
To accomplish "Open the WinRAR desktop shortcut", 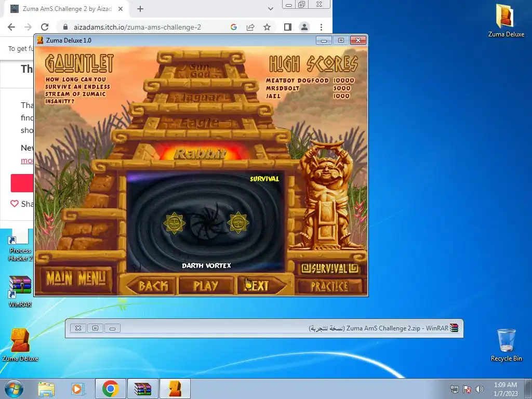I will tap(20, 291).
